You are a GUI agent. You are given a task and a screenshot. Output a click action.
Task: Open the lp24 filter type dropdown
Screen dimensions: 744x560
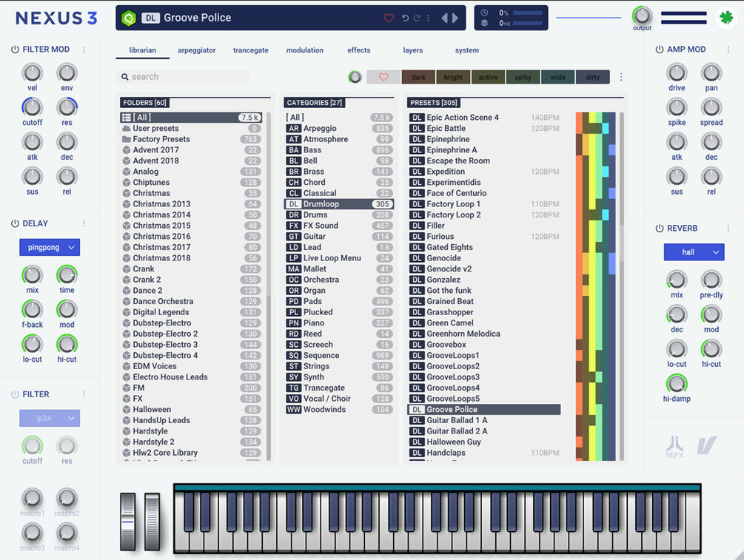[x=50, y=418]
